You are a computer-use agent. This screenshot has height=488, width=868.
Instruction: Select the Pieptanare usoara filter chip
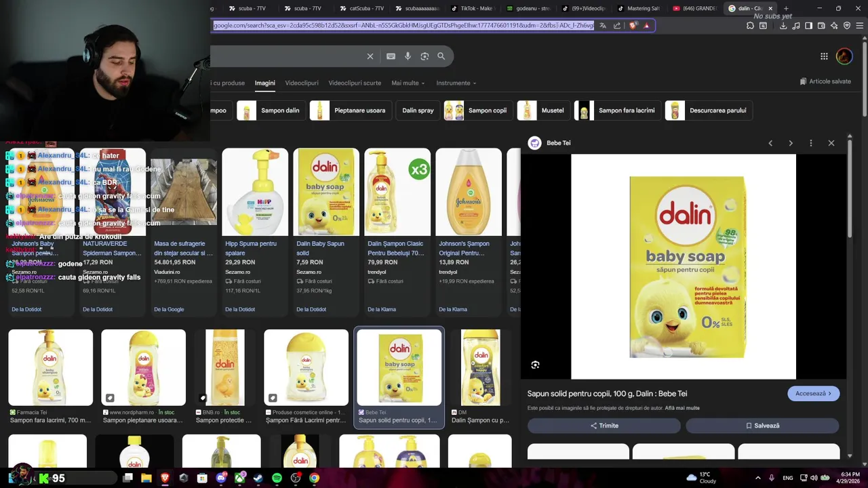click(350, 110)
